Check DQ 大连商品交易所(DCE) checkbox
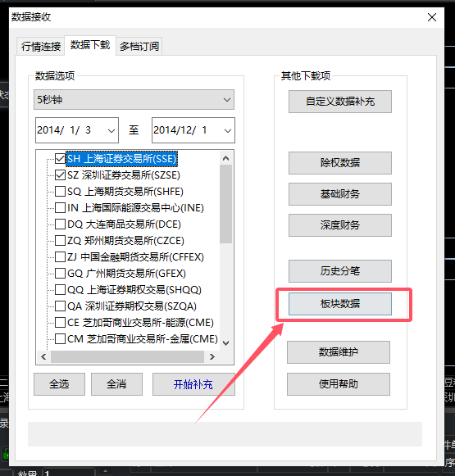 [60, 224]
